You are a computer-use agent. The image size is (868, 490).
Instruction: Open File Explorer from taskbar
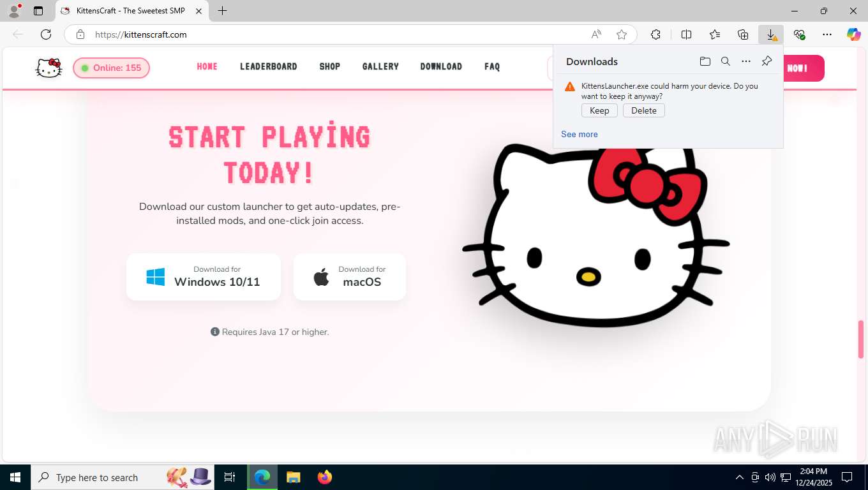pos(293,477)
